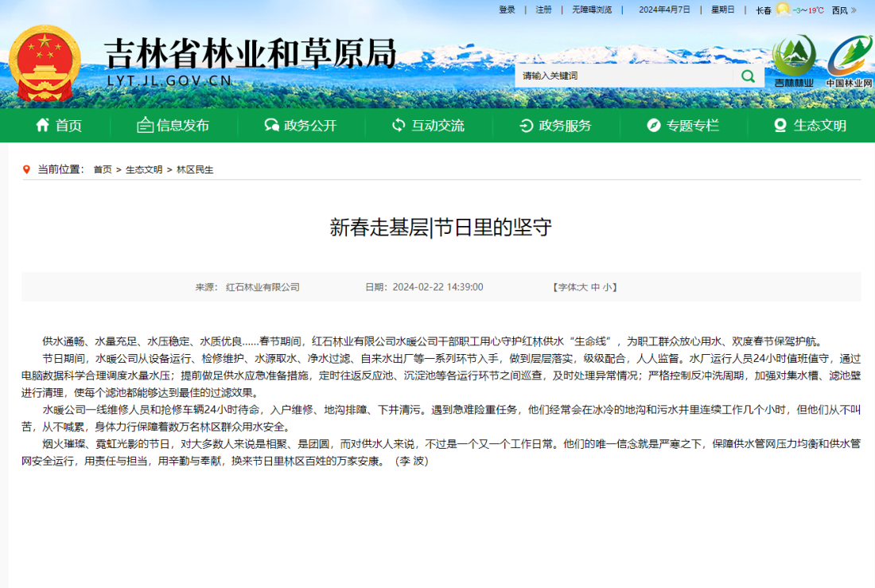The height and width of the screenshot is (588, 875).
Task: Open the 互动交流 menu
Action: coord(428,125)
